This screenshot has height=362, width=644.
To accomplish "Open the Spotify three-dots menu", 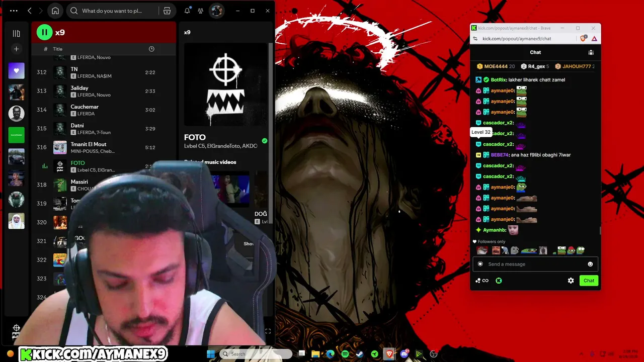I will [x=14, y=11].
